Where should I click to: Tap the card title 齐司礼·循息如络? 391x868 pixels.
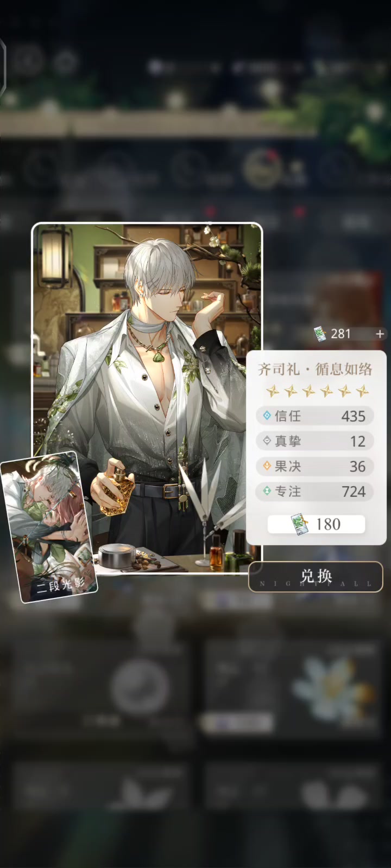315,369
